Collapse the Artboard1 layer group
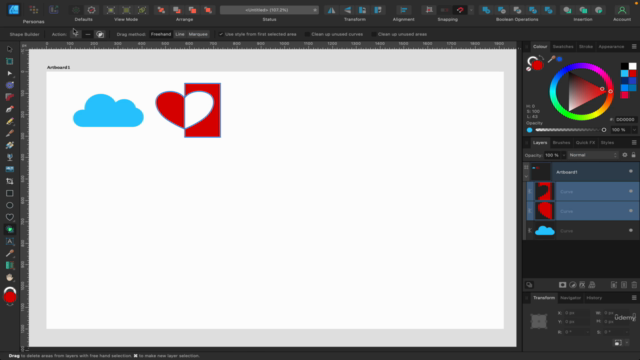The image size is (640, 360). coord(526,176)
